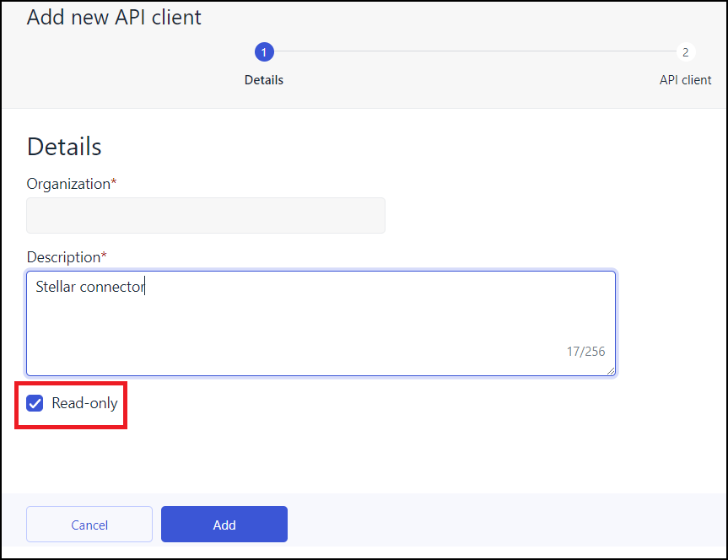Image resolution: width=728 pixels, height=560 pixels.
Task: Click the blue Add button
Action: click(224, 525)
